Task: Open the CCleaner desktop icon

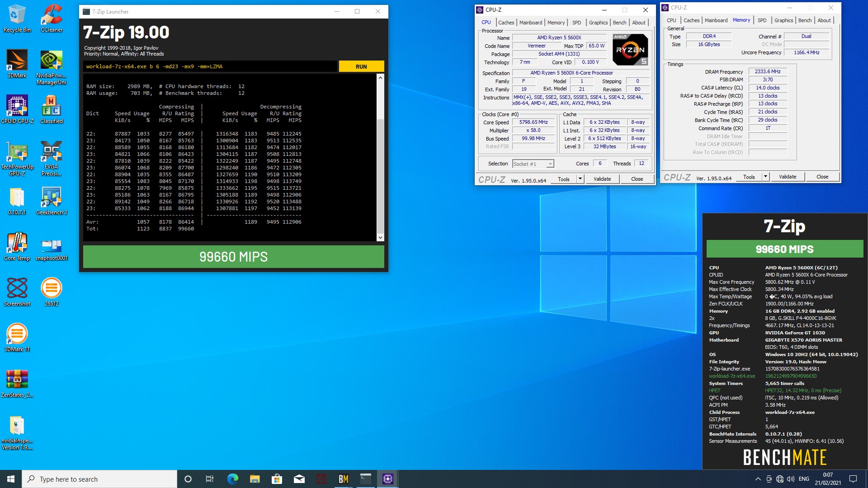Action: click(x=52, y=18)
